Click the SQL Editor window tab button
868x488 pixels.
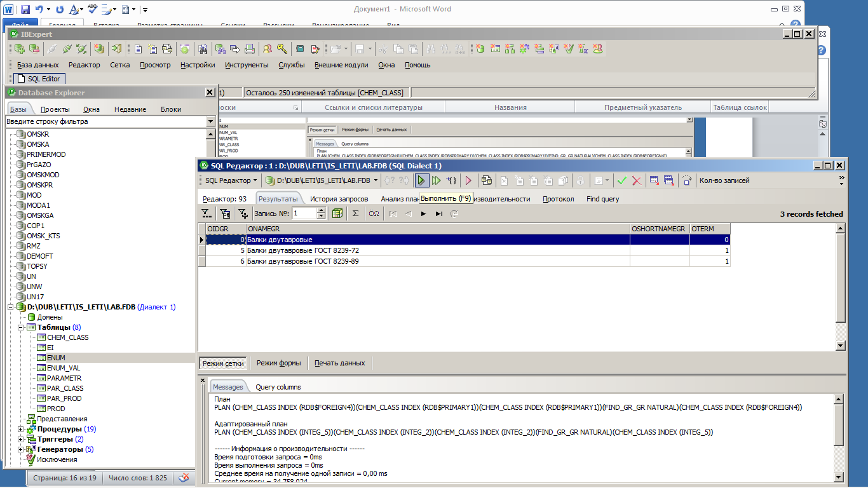[38, 79]
